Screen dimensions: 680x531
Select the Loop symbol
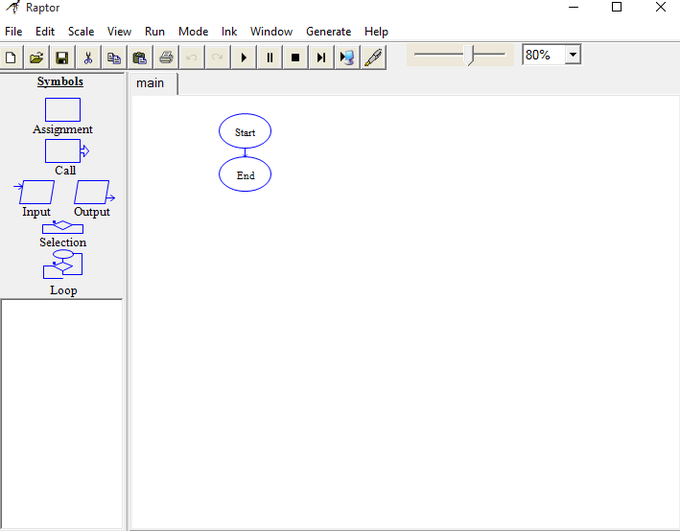(x=63, y=265)
